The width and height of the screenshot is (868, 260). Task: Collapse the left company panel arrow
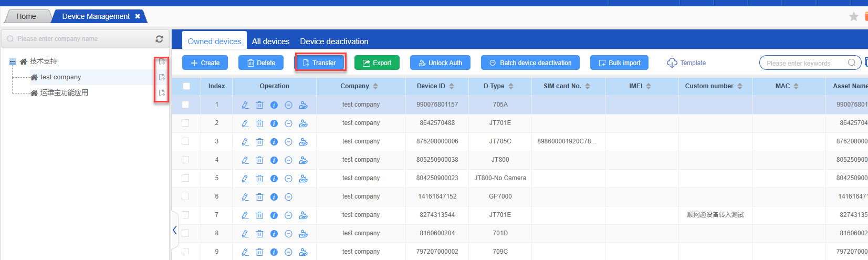pos(174,230)
